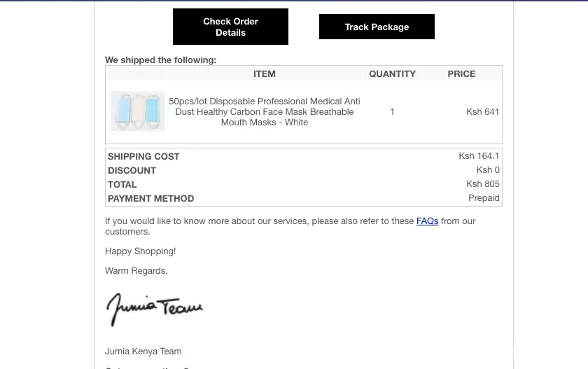The height and width of the screenshot is (369, 588).
Task: Click the shipping cost value Ksh 164.1
Action: pyautogui.click(x=479, y=156)
